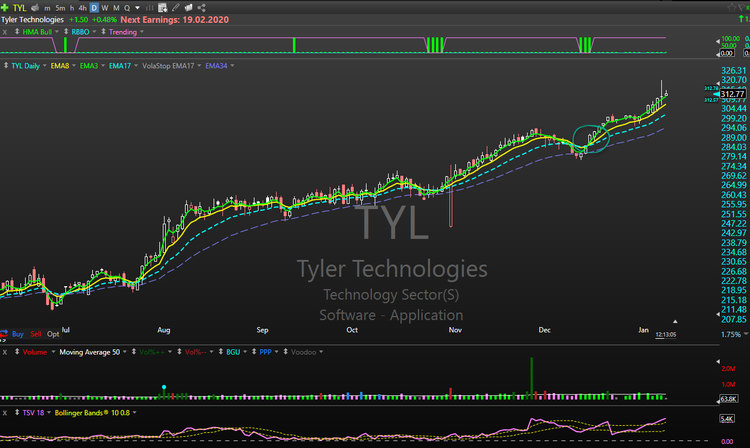Click the 1.75% price scale setting
The image size is (750, 448).
click(730, 334)
